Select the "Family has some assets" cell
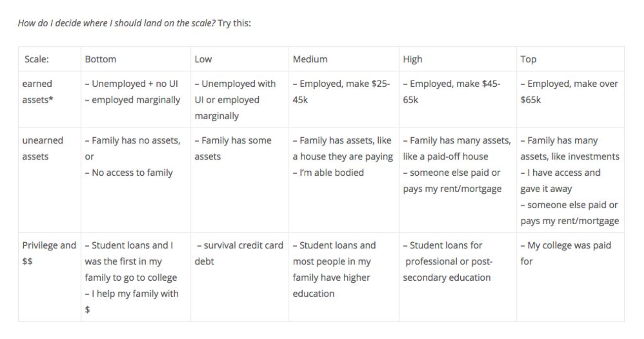 coord(233,149)
